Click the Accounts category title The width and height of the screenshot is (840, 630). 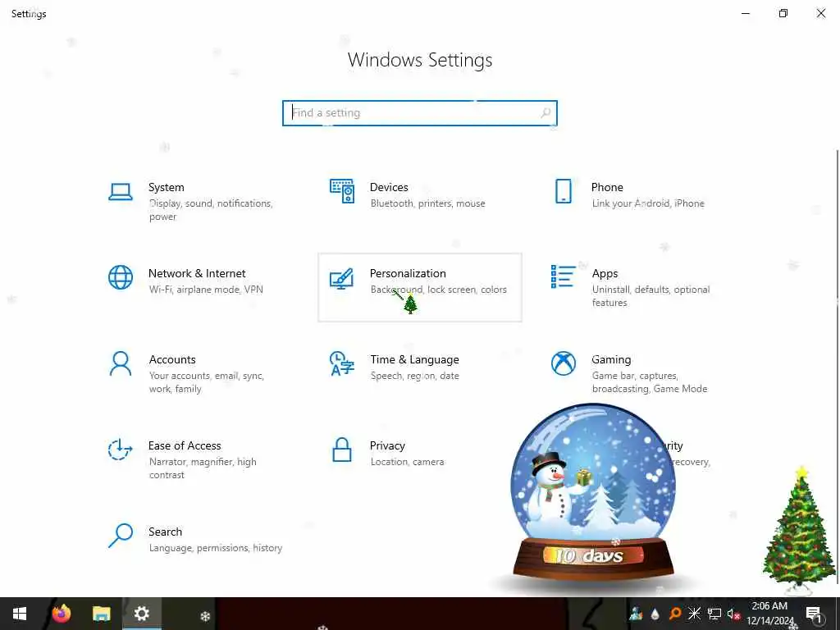[172, 359]
